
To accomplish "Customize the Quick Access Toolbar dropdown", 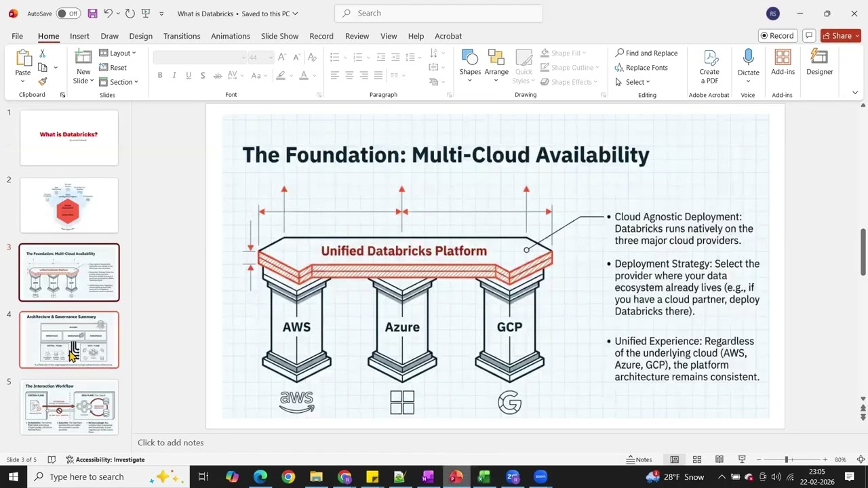I will tap(161, 14).
